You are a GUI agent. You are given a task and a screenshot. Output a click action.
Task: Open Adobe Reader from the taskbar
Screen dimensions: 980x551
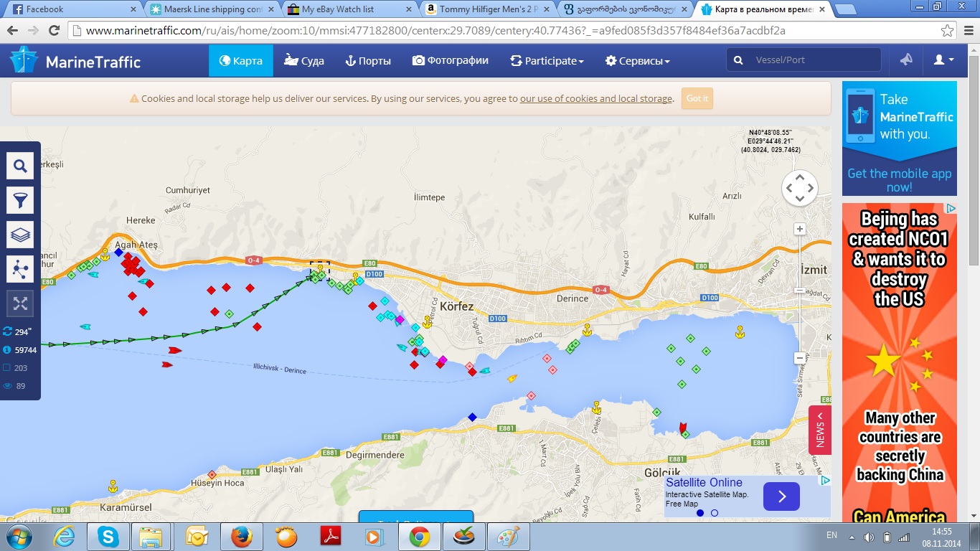pos(331,537)
